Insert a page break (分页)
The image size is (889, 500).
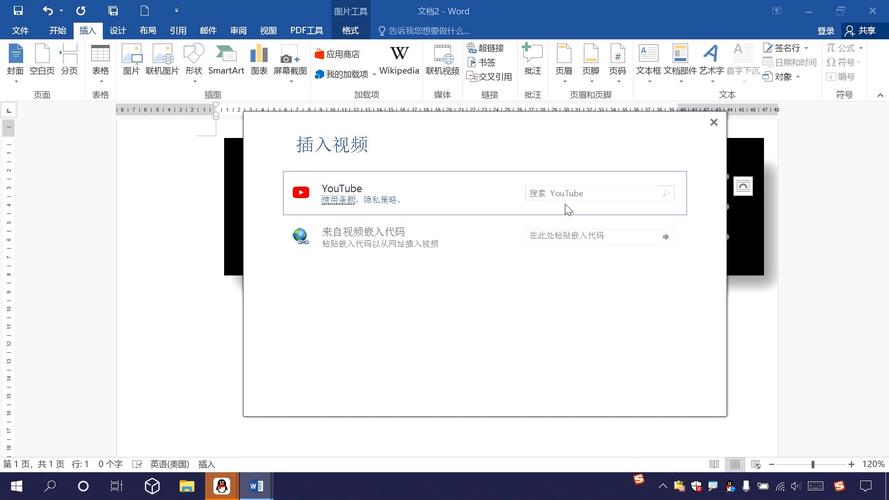click(69, 61)
